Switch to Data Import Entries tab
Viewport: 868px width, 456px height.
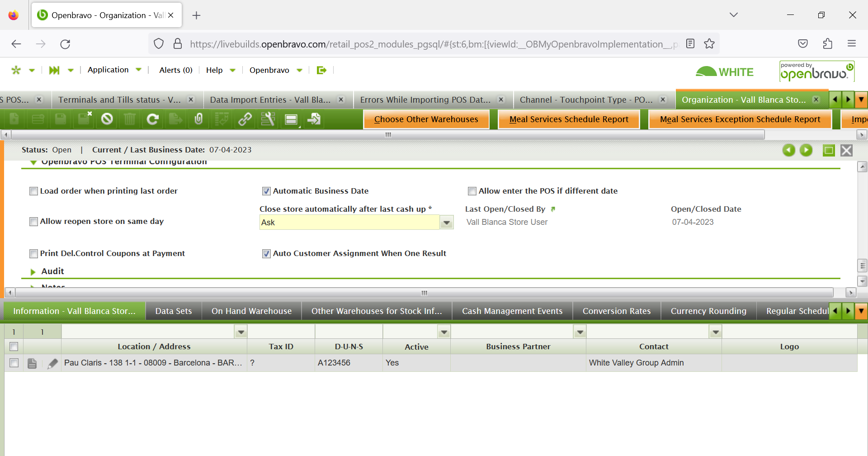point(270,100)
